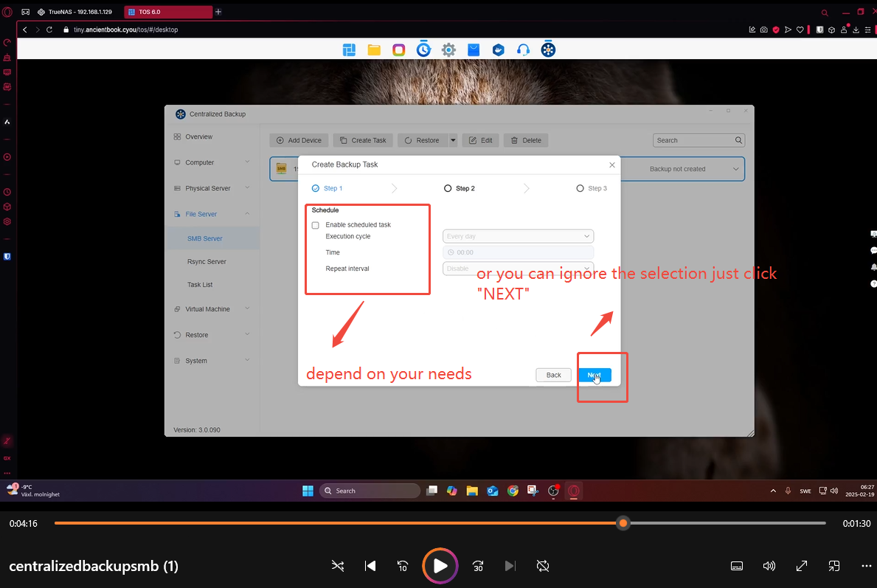Viewport: 877px width, 588px height.
Task: Click Task View icon on the taskbar
Action: pos(431,491)
